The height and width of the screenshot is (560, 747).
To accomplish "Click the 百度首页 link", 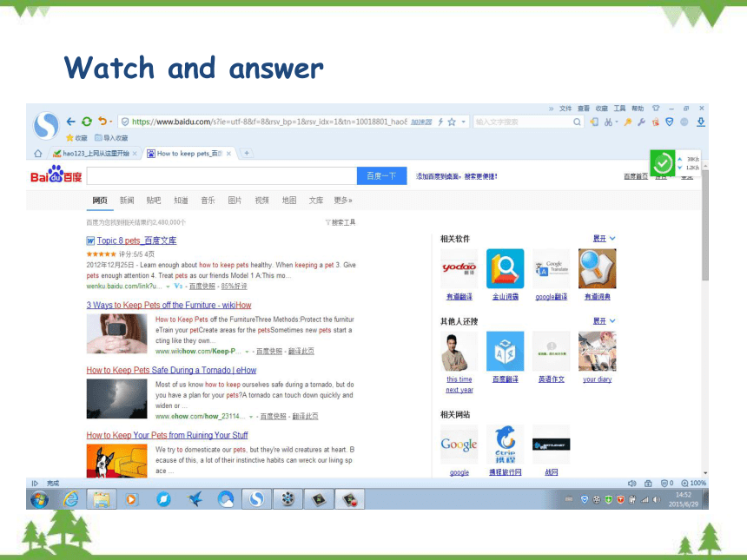I will pos(636,176).
